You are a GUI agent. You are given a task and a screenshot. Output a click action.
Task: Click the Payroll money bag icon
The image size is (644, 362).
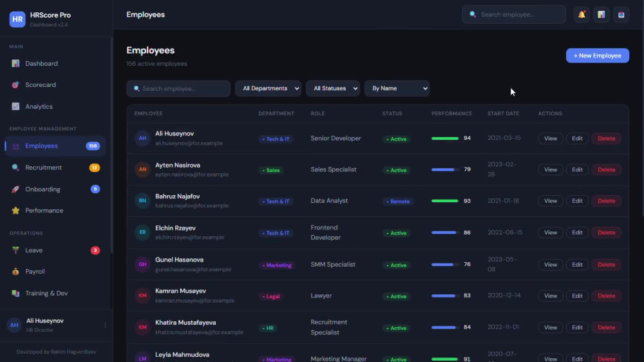(x=15, y=272)
